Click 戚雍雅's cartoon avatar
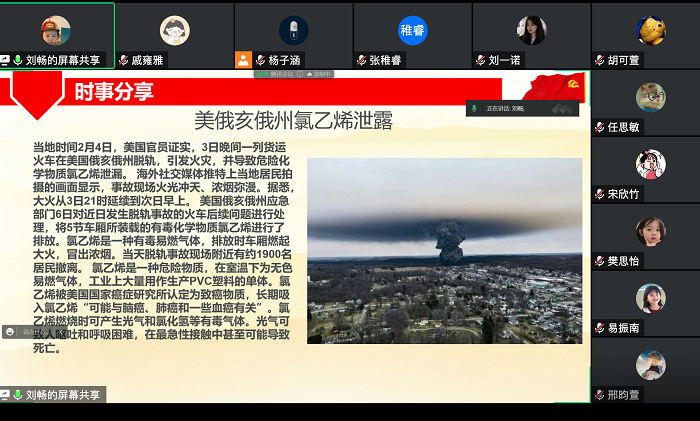Viewport: 700px width, 421px height. point(175,29)
